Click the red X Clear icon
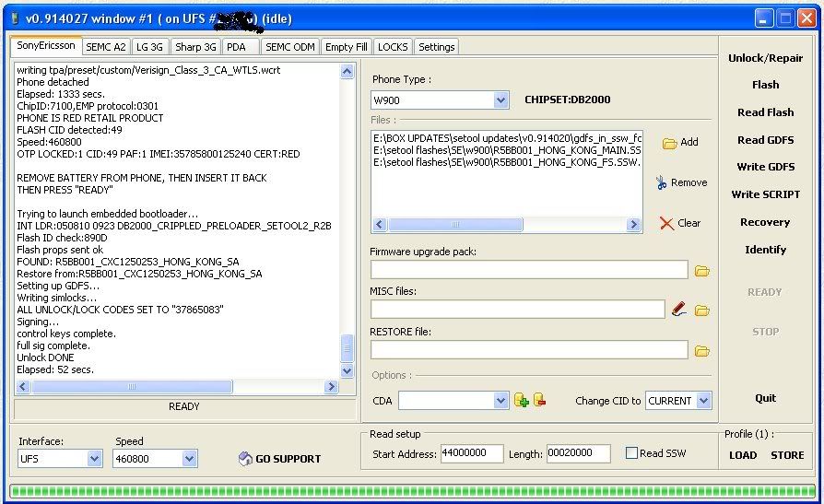 pyautogui.click(x=666, y=223)
